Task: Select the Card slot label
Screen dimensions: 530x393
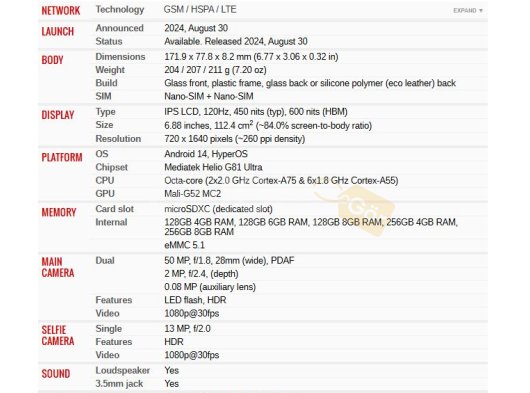Action: [115, 209]
